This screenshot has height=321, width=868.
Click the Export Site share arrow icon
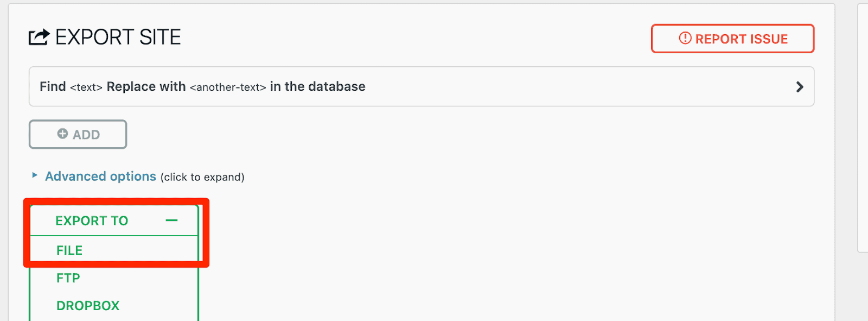pos(39,37)
